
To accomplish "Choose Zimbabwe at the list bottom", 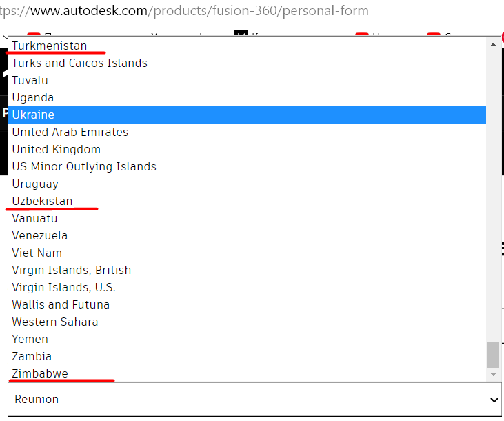I will tap(39, 373).
